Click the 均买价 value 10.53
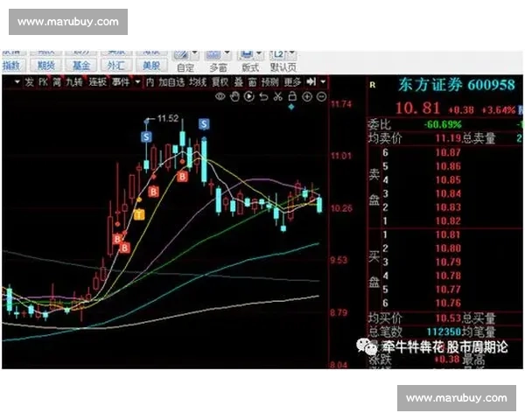Viewport: 525px width, 420px height. (x=448, y=318)
